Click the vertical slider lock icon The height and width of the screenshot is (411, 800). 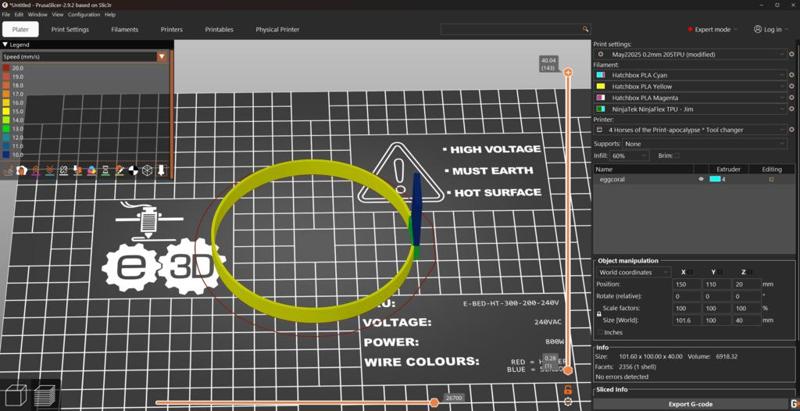567,390
